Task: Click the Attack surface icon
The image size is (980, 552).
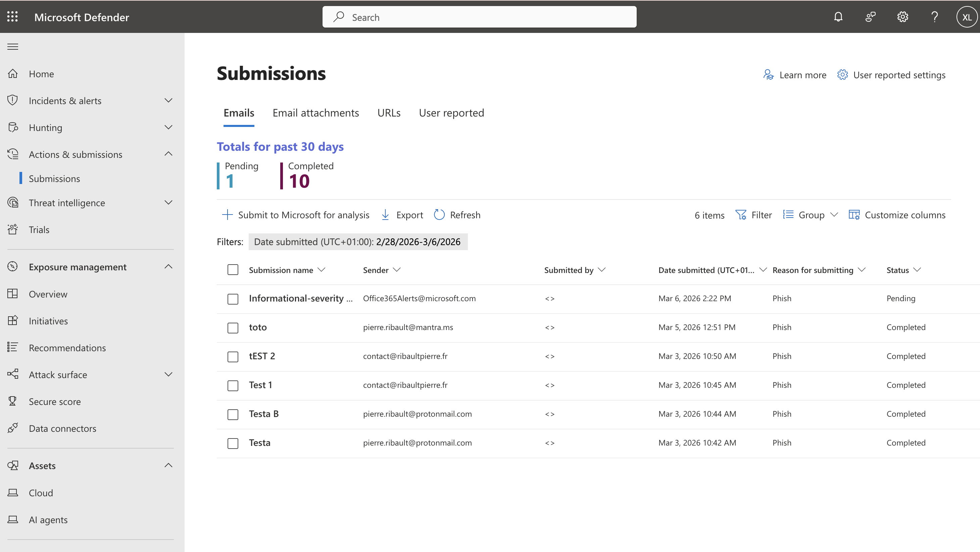Action: click(13, 374)
